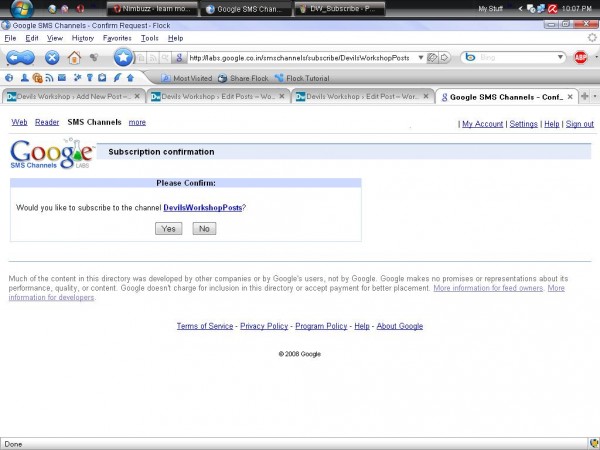Open Flock Tutorial bookmark
Image resolution: width=600 pixels, height=450 pixels.
tap(302, 78)
